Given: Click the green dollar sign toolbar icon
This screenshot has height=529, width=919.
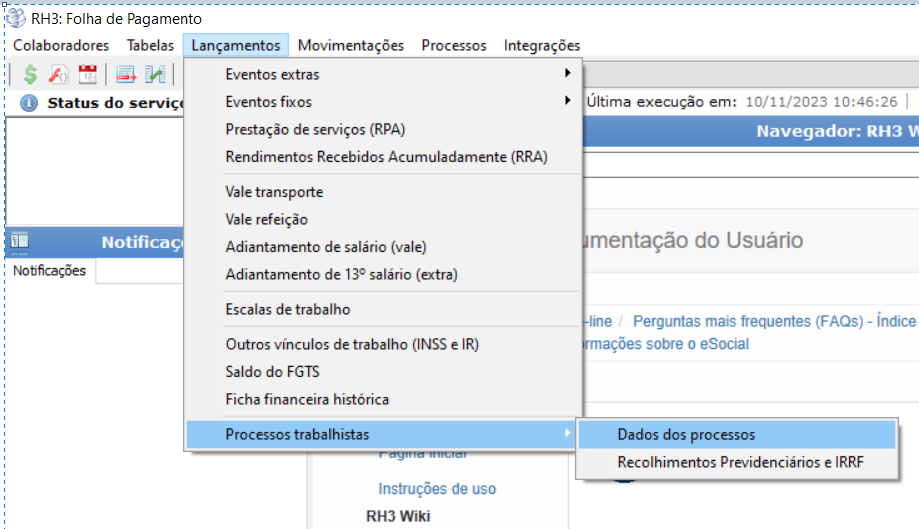Looking at the screenshot, I should [x=30, y=74].
